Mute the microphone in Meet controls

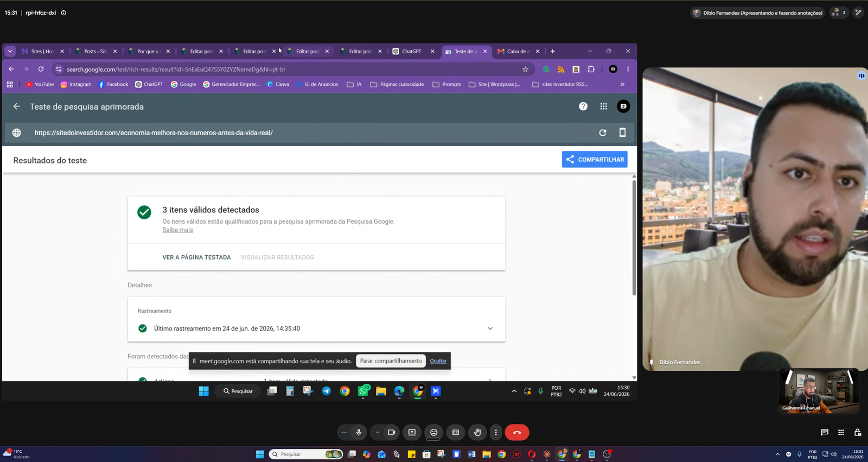(x=359, y=433)
